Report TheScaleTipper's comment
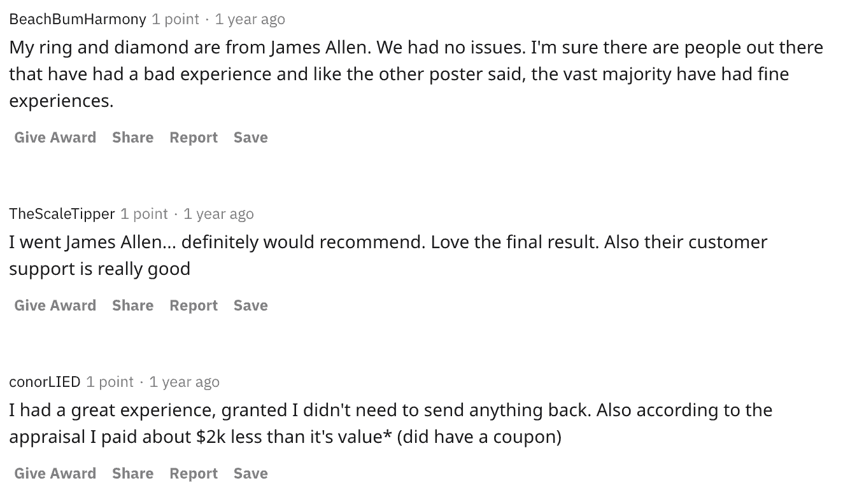 click(193, 305)
